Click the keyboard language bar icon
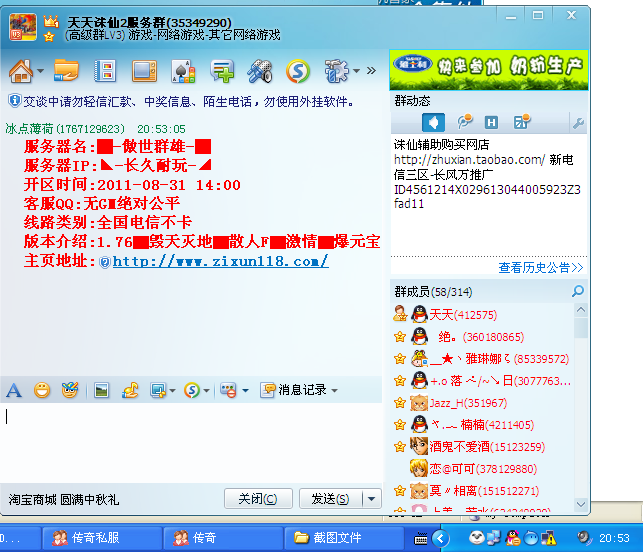This screenshot has width=643, height=552. click(x=421, y=538)
